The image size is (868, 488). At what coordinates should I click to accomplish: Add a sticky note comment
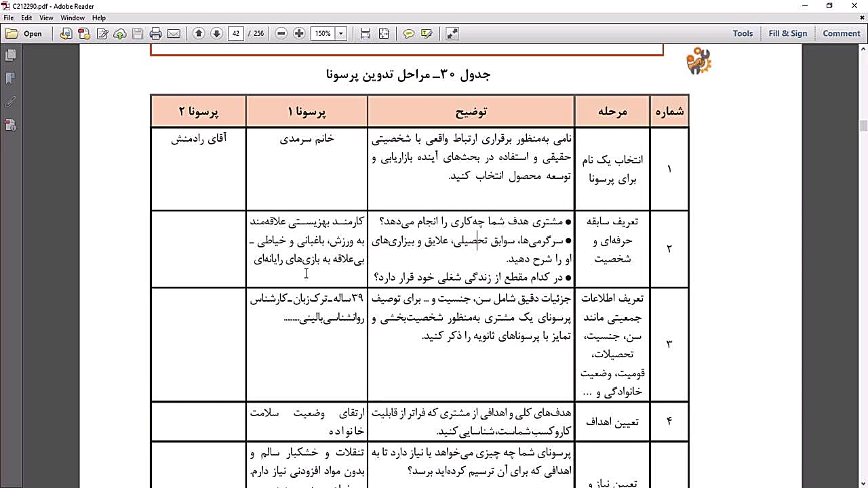(x=409, y=33)
